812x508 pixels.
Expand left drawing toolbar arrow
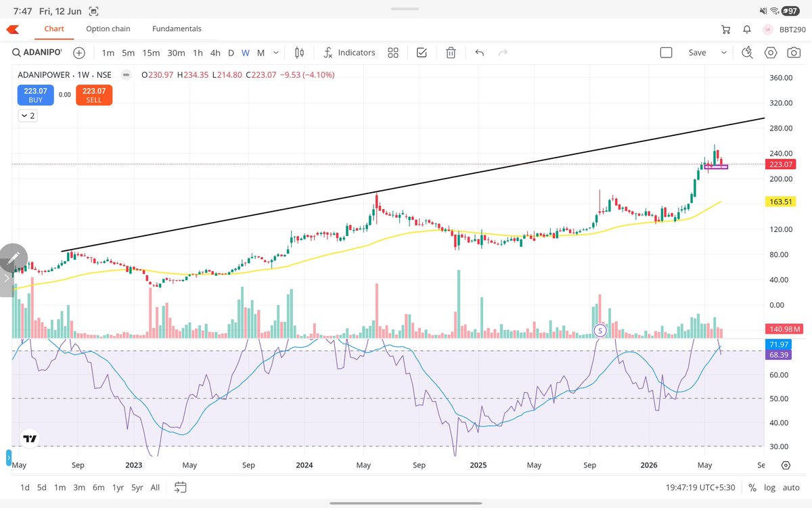click(7, 277)
